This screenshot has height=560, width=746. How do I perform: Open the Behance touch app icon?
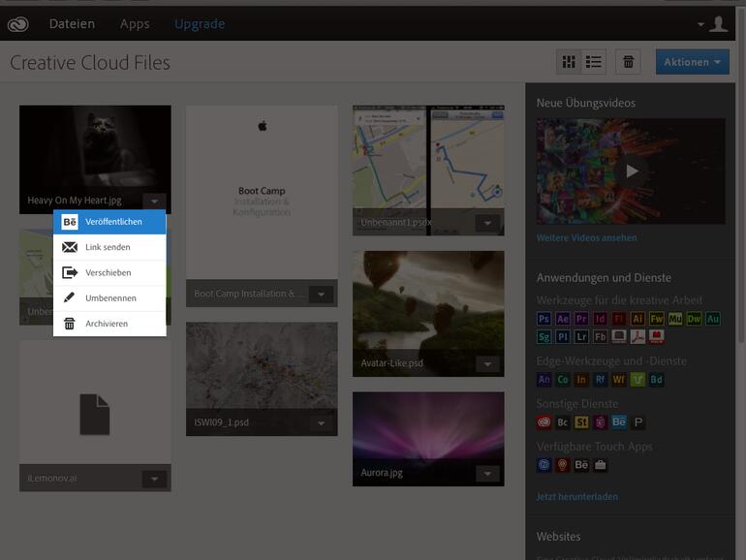(x=581, y=465)
